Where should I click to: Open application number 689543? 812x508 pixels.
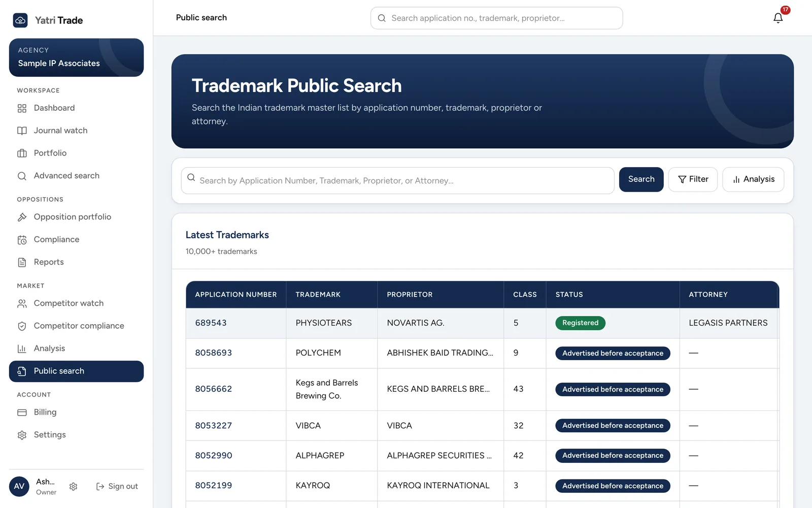pyautogui.click(x=211, y=323)
